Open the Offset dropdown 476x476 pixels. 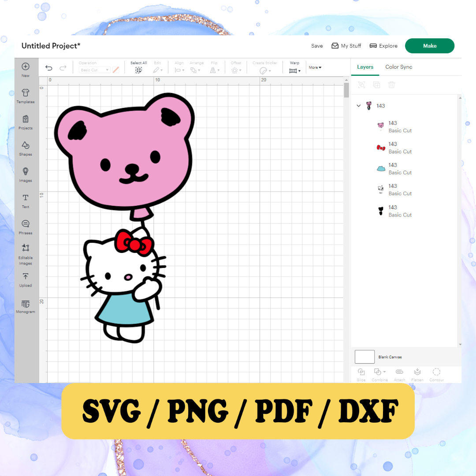[236, 70]
